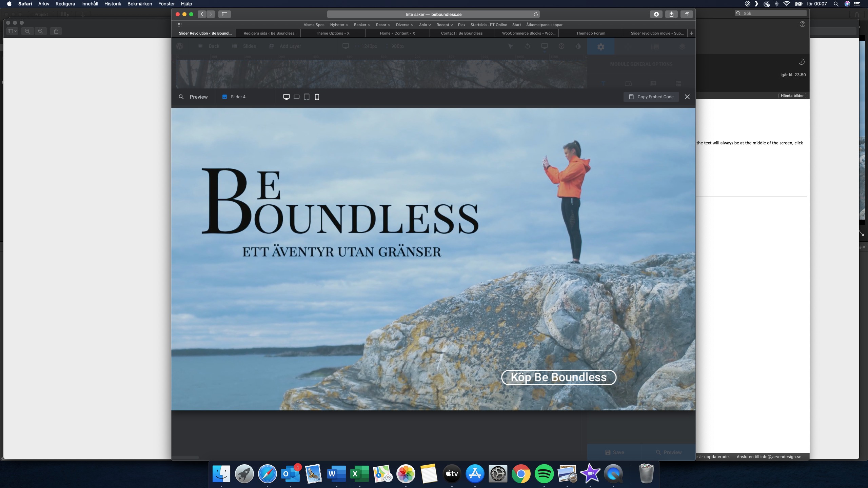Open the Visma Spcs bookmark
The image size is (868, 488).
[314, 25]
